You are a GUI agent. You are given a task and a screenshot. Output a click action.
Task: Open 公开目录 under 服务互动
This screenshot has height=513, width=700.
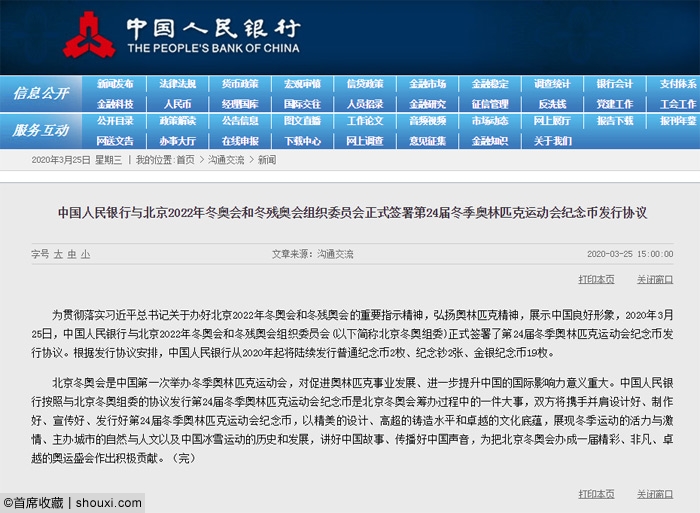(x=115, y=121)
